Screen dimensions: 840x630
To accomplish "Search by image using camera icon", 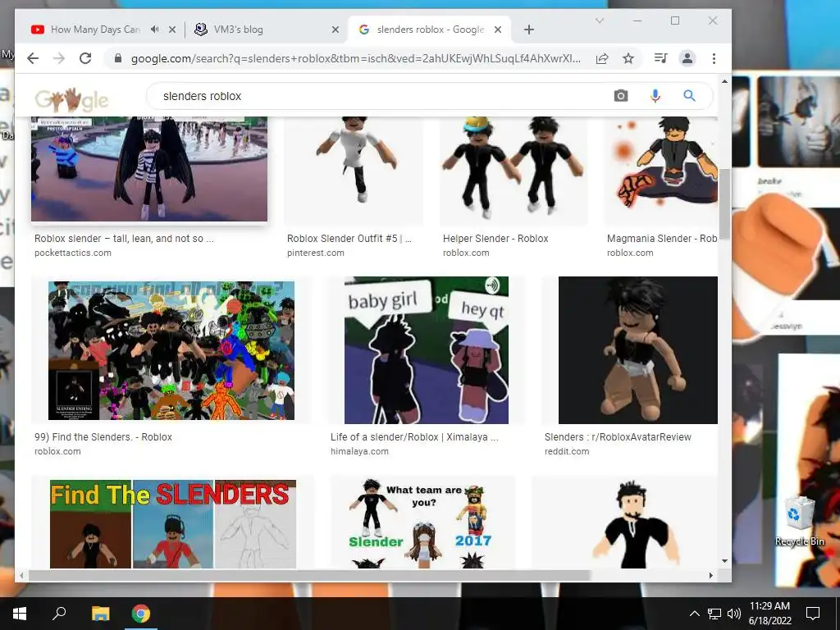I will click(621, 96).
